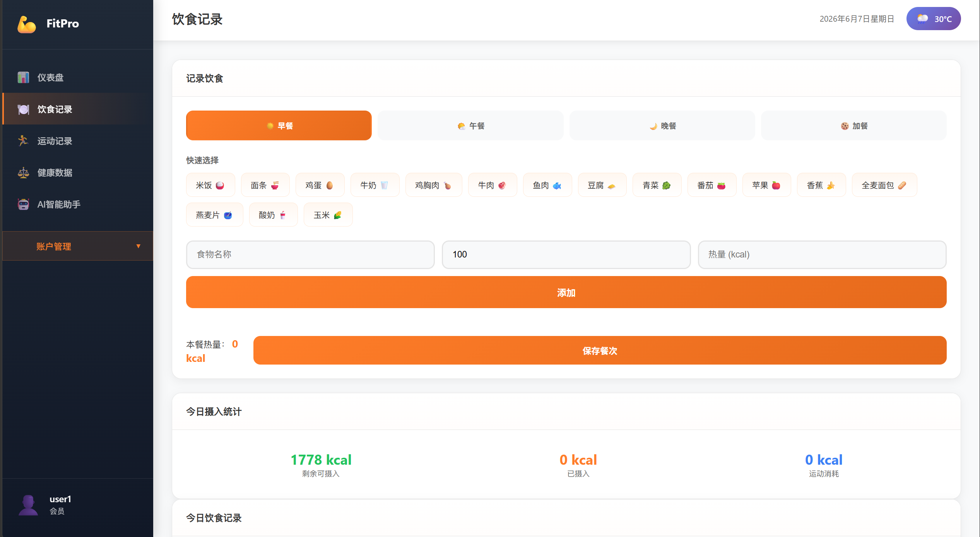The height and width of the screenshot is (537, 980).
Task: Switch to the 午餐 meal tab
Action: click(470, 126)
